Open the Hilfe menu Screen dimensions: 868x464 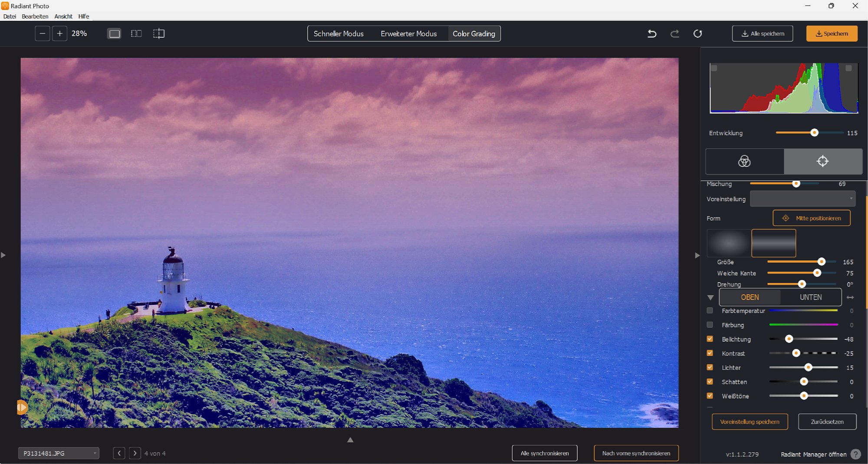coord(84,16)
